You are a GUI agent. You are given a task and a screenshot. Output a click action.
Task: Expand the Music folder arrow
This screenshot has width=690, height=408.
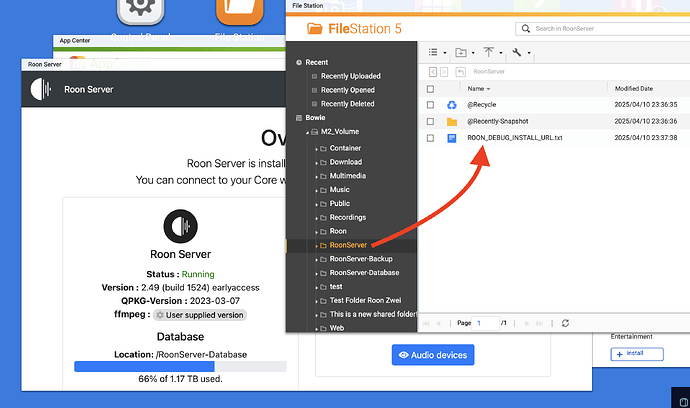click(x=316, y=191)
